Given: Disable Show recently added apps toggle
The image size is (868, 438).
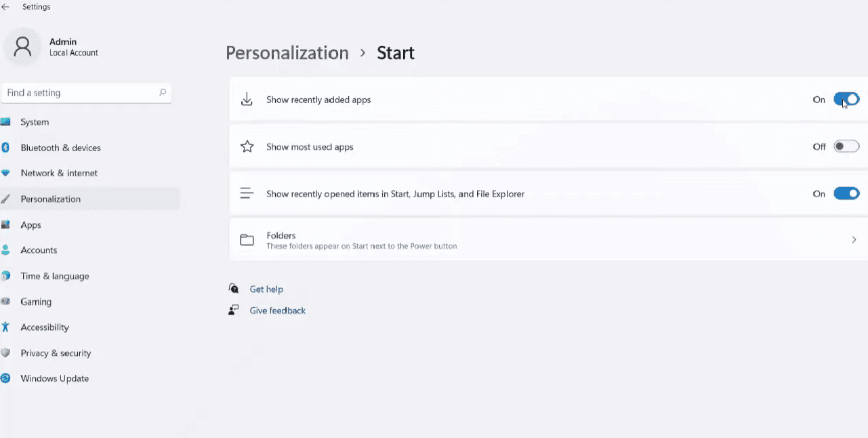Looking at the screenshot, I should click(x=846, y=100).
